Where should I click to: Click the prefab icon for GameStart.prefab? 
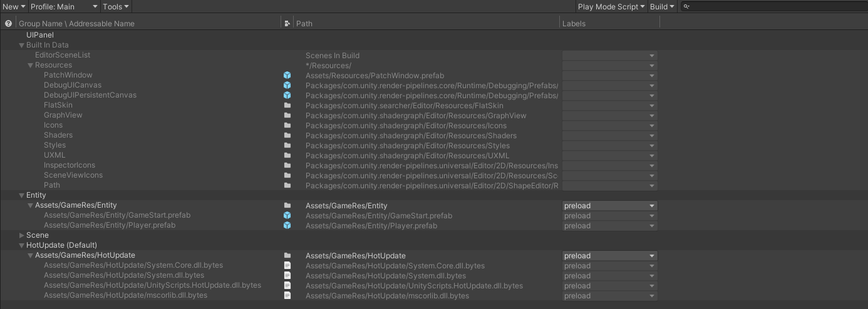[x=287, y=215]
